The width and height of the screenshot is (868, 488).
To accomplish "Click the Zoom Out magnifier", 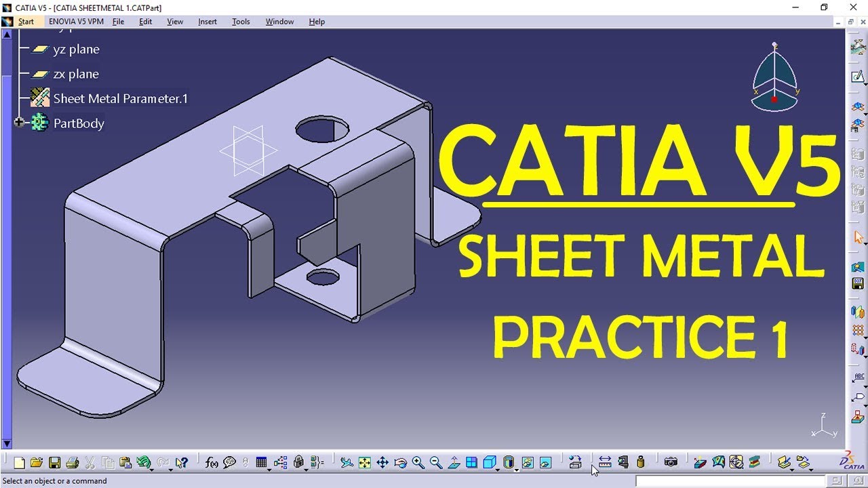I will click(x=436, y=463).
